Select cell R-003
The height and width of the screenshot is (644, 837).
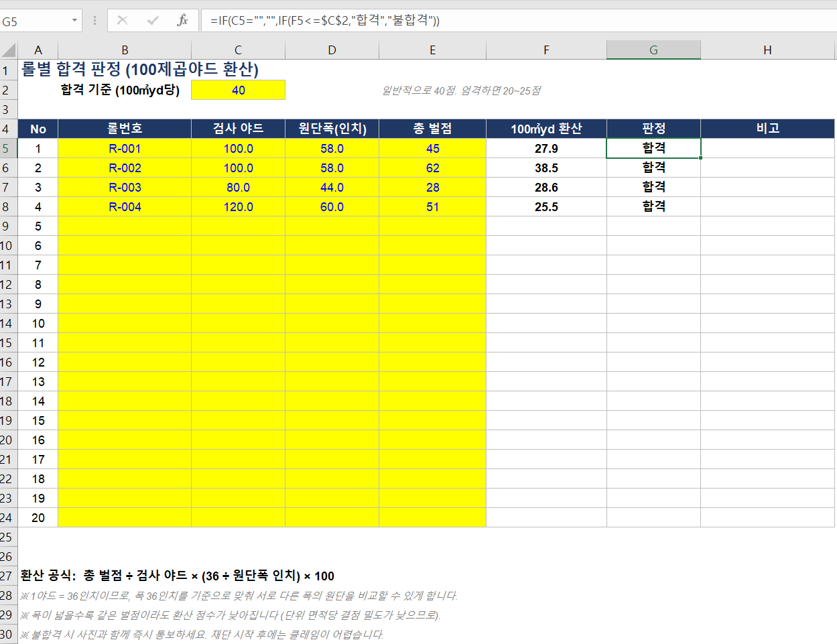point(125,188)
